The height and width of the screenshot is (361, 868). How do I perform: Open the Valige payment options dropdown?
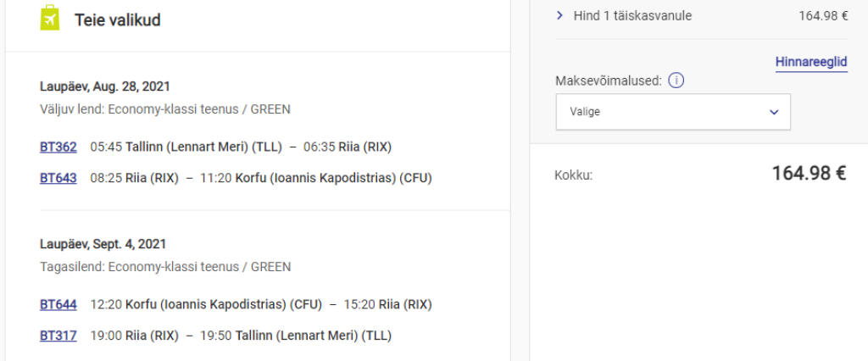[673, 112]
